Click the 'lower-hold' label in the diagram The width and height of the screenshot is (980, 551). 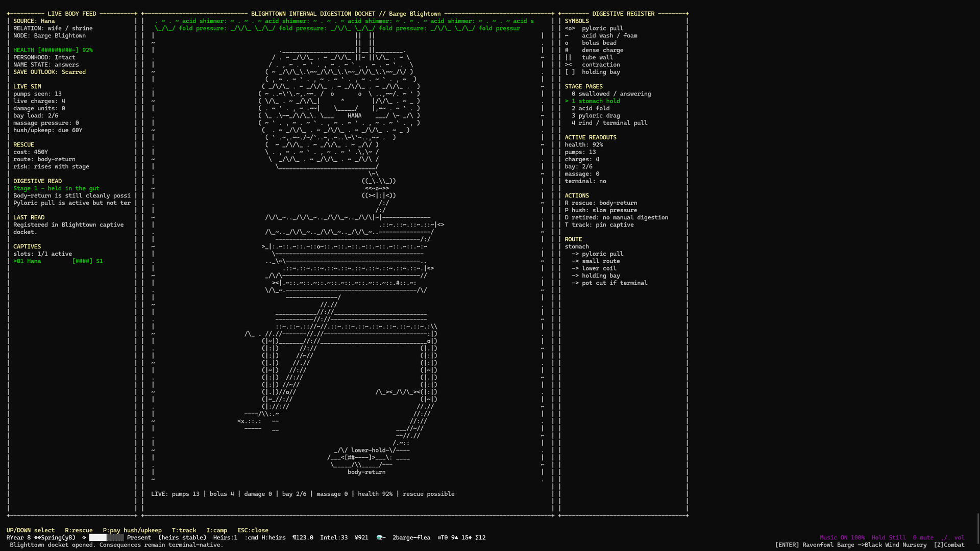tap(369, 450)
